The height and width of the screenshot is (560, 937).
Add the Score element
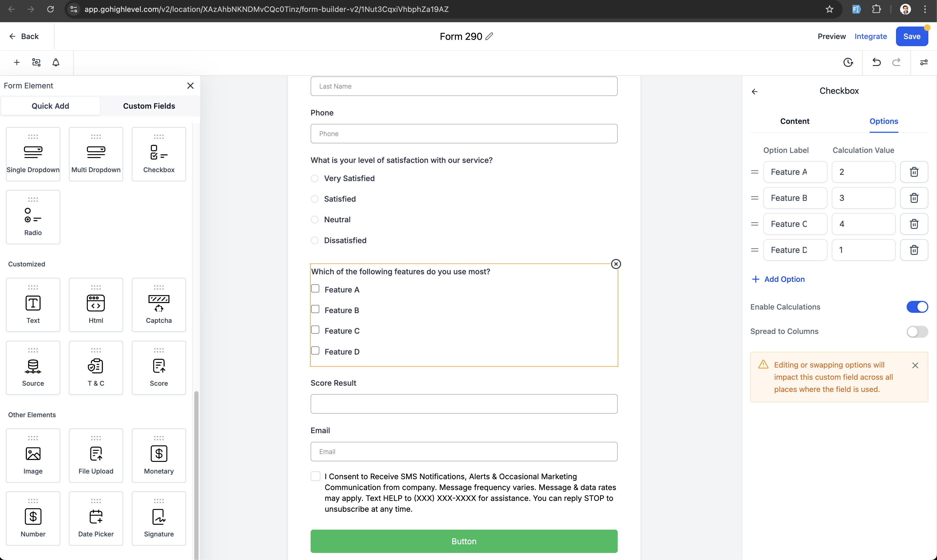pos(159,368)
